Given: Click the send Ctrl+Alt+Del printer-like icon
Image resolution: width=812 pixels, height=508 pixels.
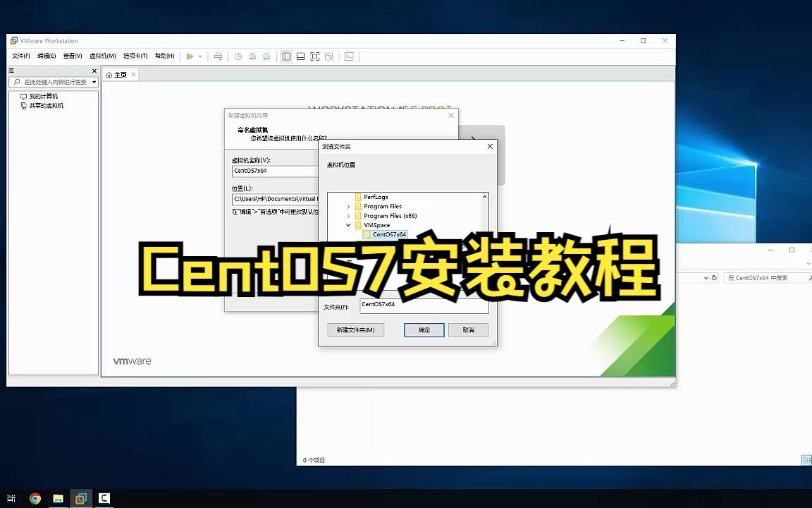Looking at the screenshot, I should [219, 56].
